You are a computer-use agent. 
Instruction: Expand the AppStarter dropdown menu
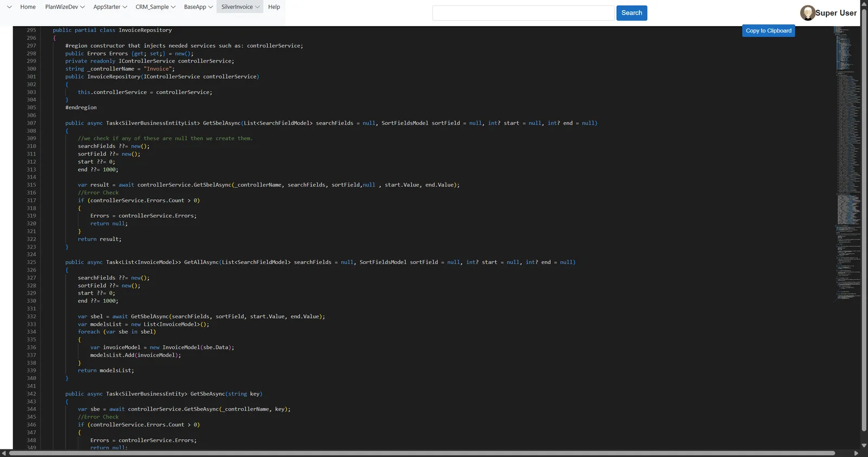pos(110,7)
